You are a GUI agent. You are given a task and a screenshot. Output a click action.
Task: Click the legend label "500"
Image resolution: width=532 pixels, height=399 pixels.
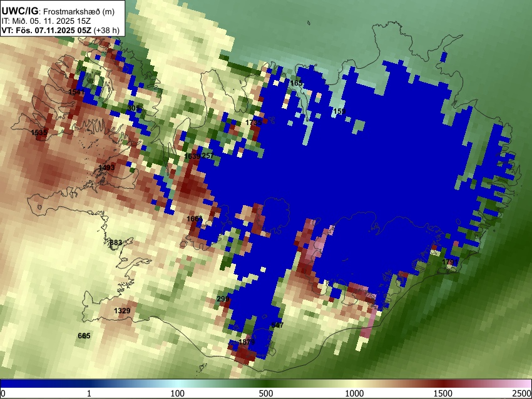click(x=266, y=393)
